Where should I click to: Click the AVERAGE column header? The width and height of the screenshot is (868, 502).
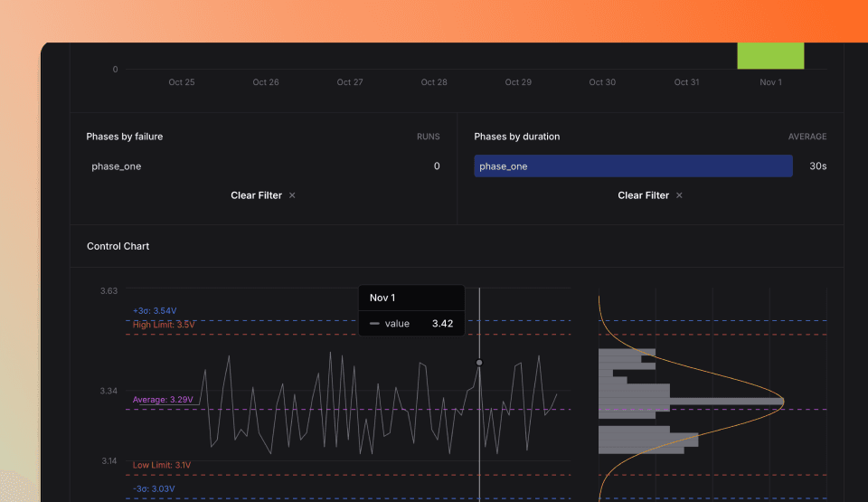pyautogui.click(x=807, y=137)
